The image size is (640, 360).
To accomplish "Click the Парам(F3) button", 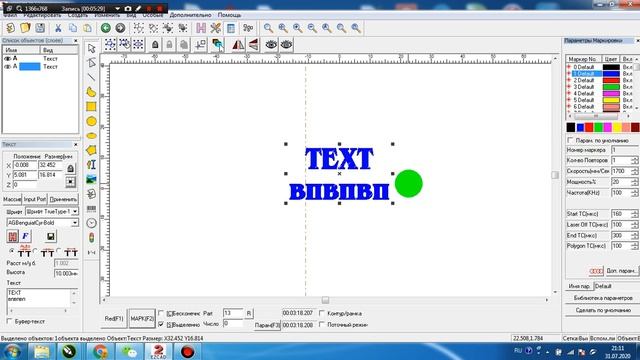I will [x=267, y=325].
